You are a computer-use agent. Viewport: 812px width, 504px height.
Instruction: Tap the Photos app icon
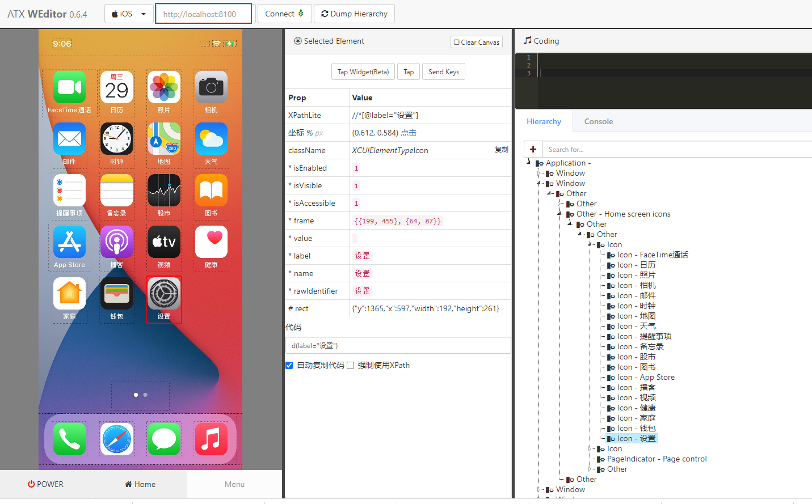pos(164,87)
